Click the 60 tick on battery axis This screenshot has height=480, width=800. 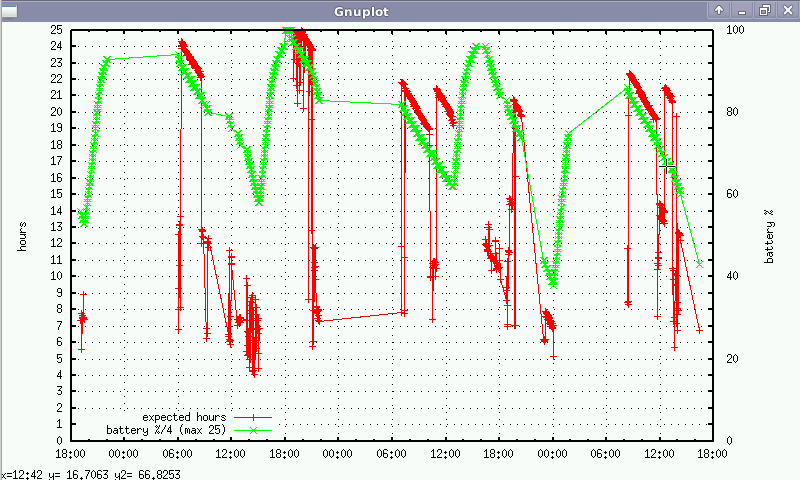(x=729, y=193)
